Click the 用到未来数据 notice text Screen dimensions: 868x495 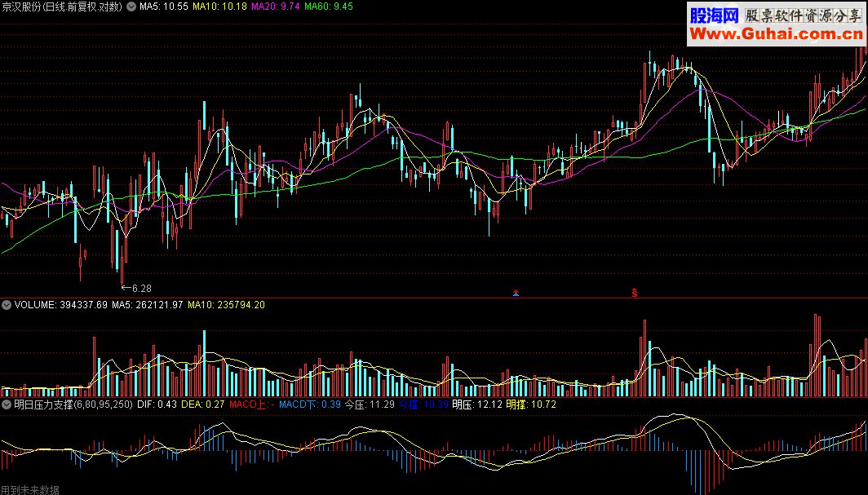click(30, 489)
